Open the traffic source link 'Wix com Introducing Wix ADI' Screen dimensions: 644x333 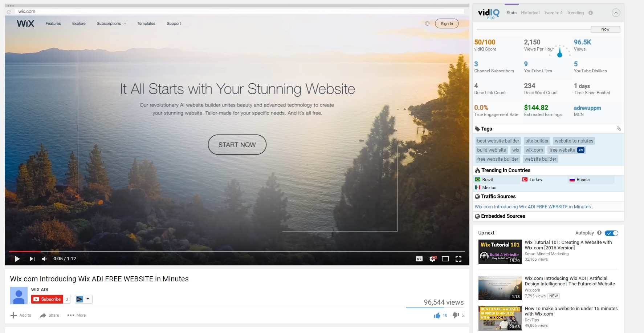click(535, 207)
